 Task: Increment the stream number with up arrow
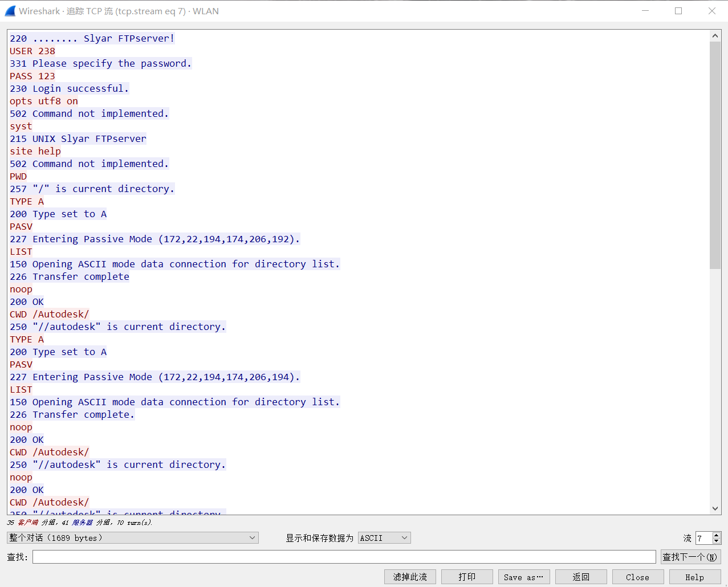(x=717, y=535)
